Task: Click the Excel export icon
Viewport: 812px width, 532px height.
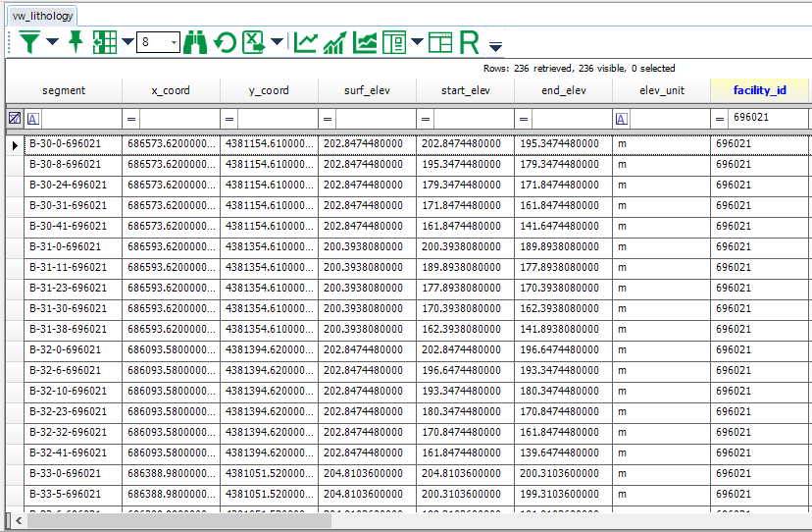Action: pyautogui.click(x=254, y=42)
